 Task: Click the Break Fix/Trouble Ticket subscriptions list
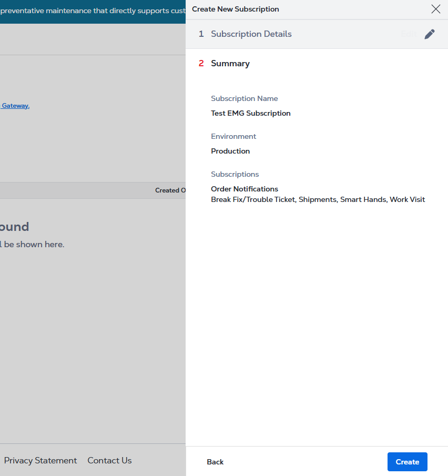pyautogui.click(x=318, y=199)
